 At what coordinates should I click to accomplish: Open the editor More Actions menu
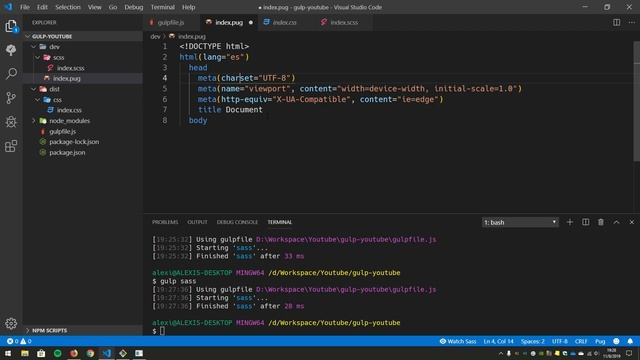(x=631, y=22)
